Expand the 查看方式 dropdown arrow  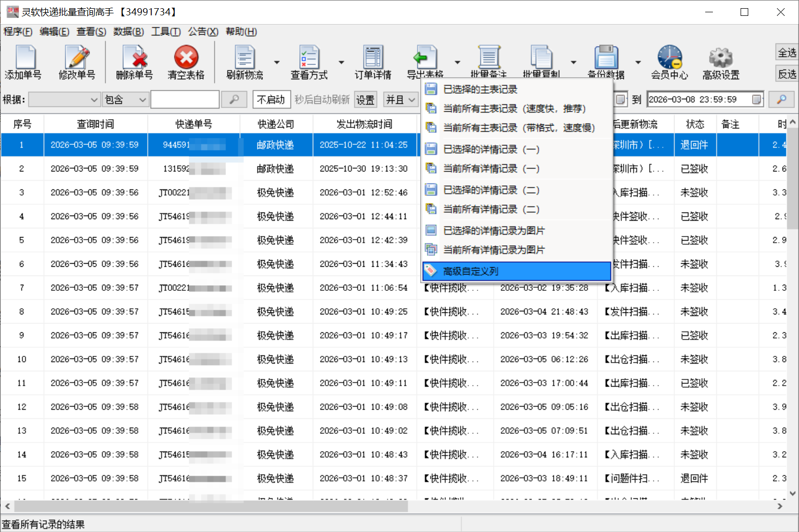(x=341, y=62)
